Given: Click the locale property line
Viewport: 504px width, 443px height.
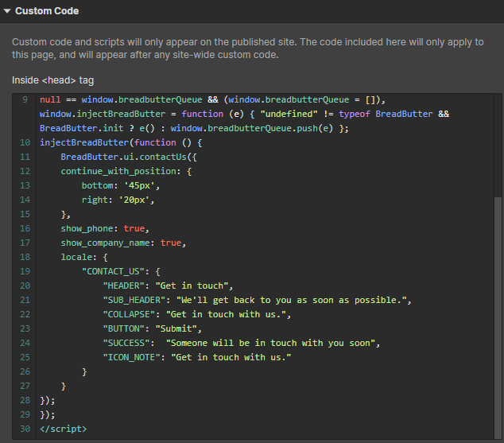Looking at the screenshot, I should [x=84, y=257].
